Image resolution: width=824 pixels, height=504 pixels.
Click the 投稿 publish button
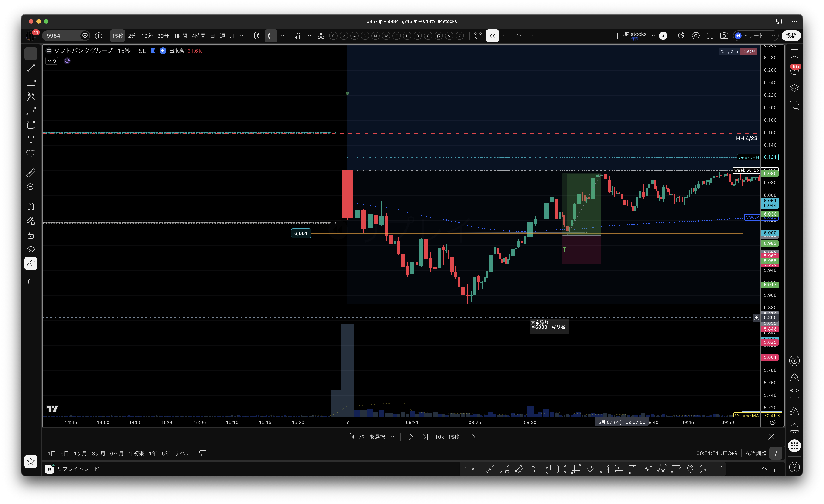tap(791, 36)
